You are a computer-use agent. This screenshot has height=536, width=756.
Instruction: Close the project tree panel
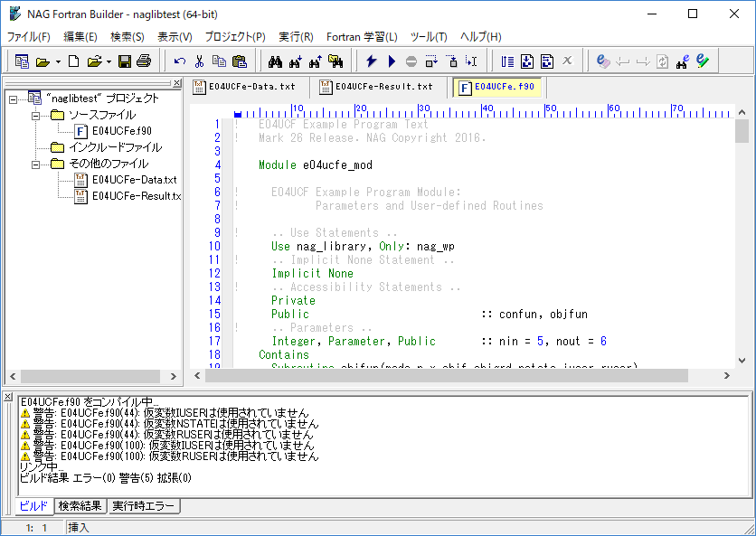(177, 83)
